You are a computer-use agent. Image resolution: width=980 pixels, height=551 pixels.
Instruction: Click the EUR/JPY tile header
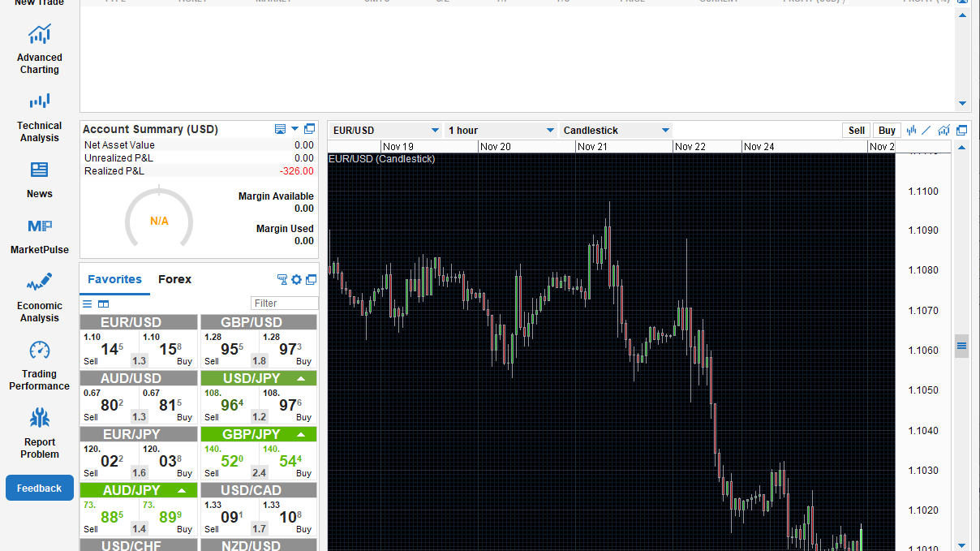pyautogui.click(x=139, y=434)
